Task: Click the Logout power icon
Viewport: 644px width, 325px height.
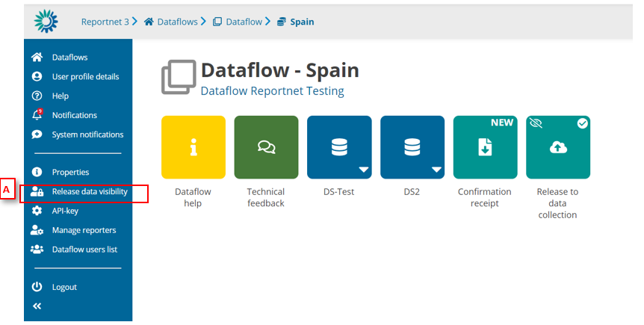Action: [37, 287]
